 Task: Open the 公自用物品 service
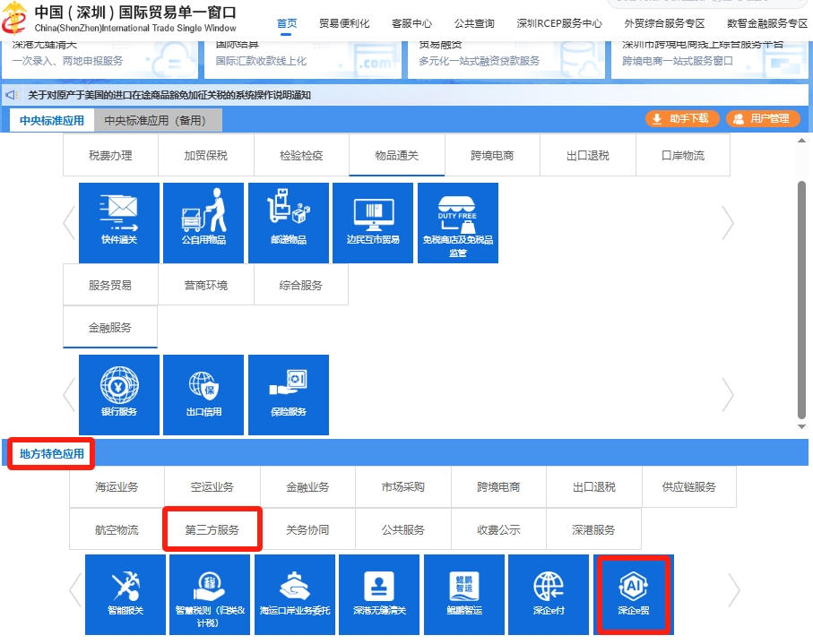(203, 223)
